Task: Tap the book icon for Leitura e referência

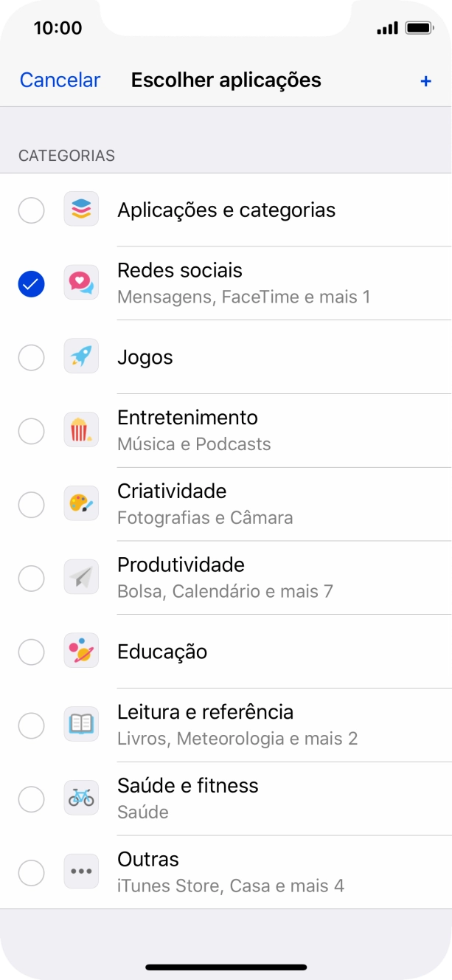Action: coord(81,725)
